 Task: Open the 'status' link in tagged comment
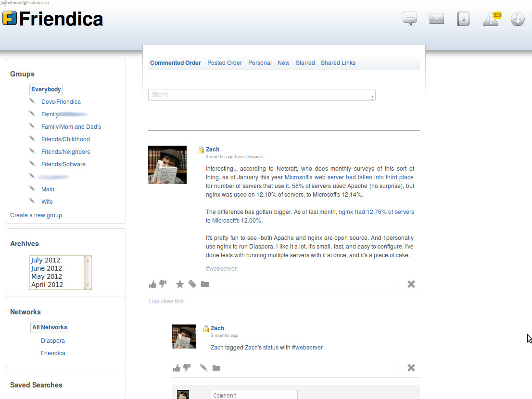(x=271, y=348)
